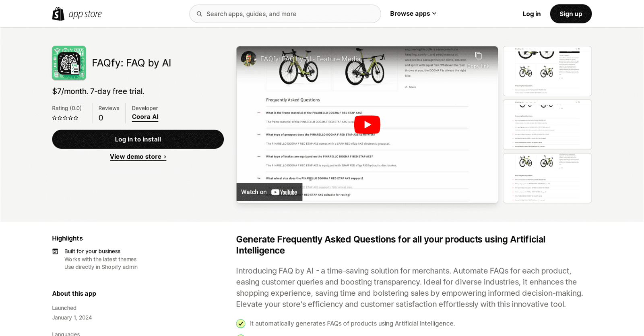The height and width of the screenshot is (336, 644).
Task: Play the FAQfy feature video
Action: click(x=367, y=124)
